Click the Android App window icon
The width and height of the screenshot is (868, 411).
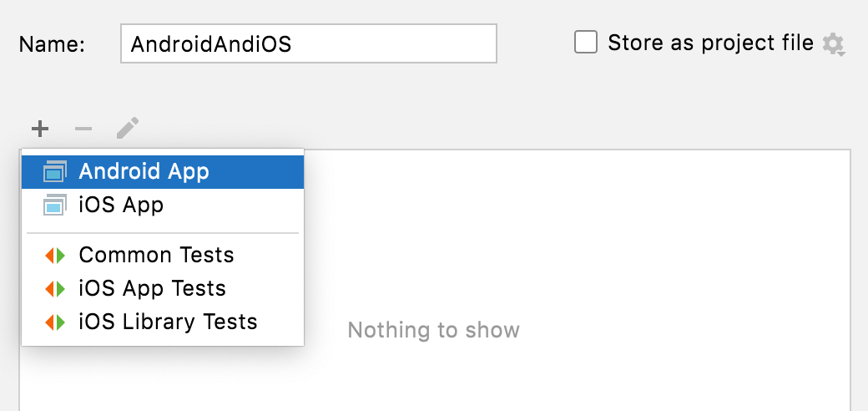point(55,171)
